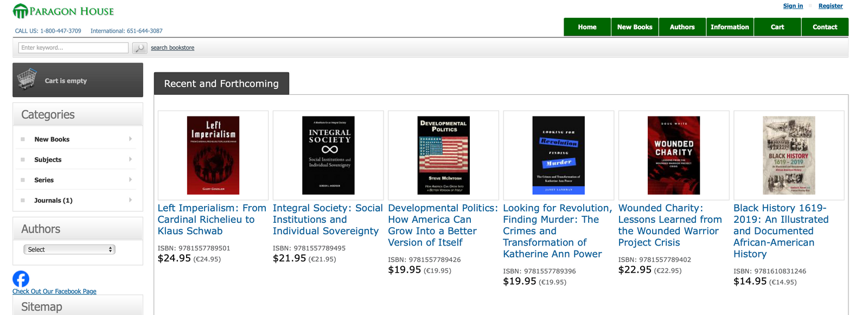Image resolution: width=868 pixels, height=315 pixels.
Task: Expand the Journals category
Action: (130, 200)
